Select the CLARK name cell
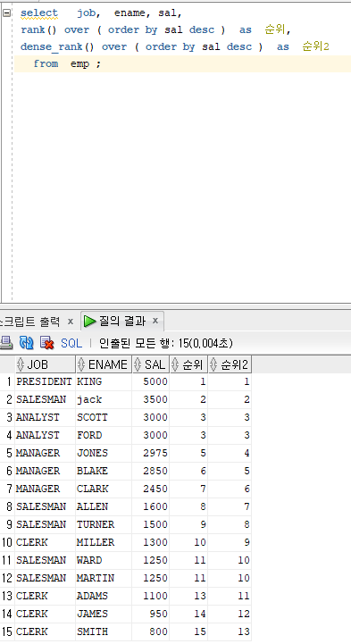 [x=104, y=489]
